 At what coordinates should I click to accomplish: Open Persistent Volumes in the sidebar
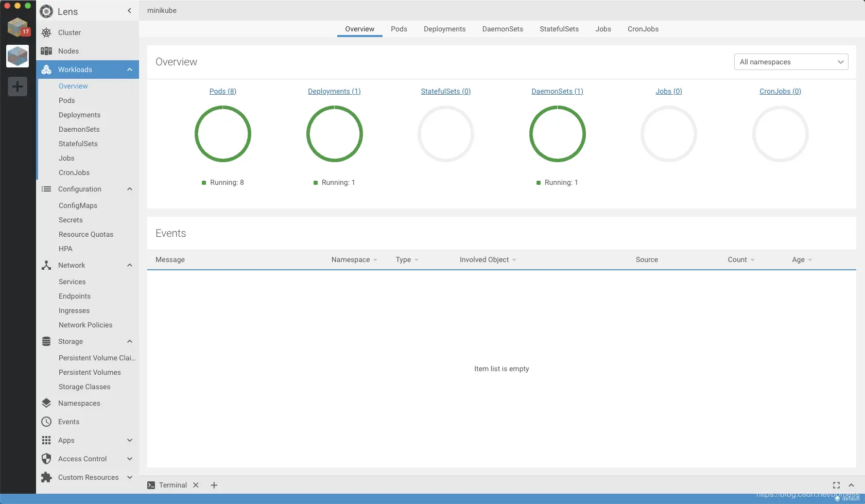coord(90,372)
